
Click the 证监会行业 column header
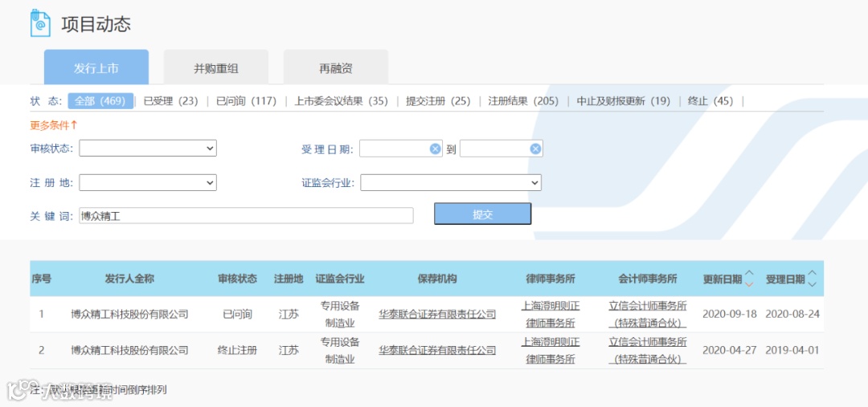340,279
